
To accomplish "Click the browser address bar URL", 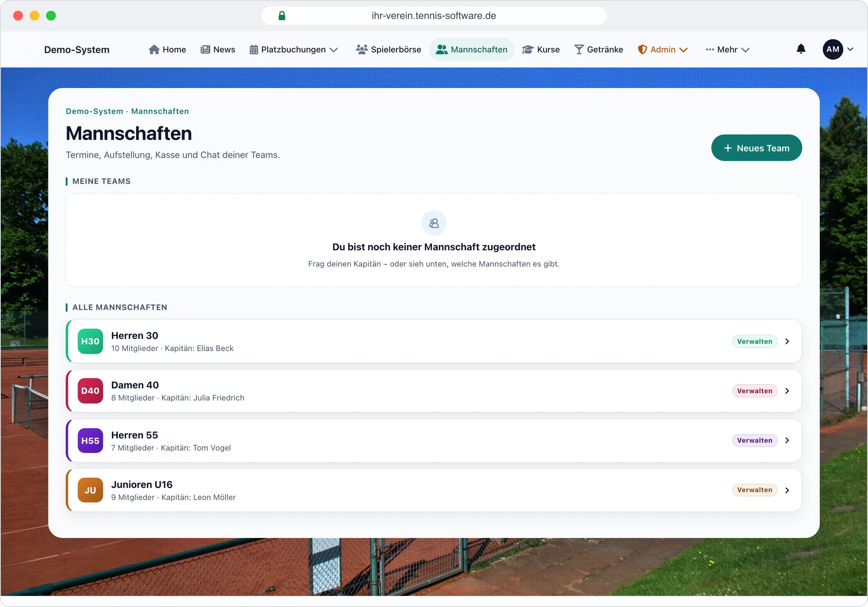I will 434,16.
